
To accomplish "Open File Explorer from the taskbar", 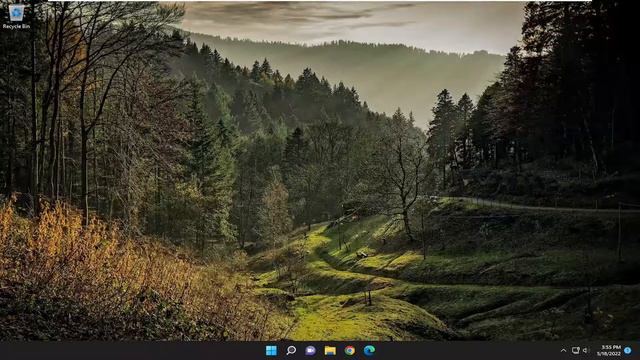I will click(330, 350).
